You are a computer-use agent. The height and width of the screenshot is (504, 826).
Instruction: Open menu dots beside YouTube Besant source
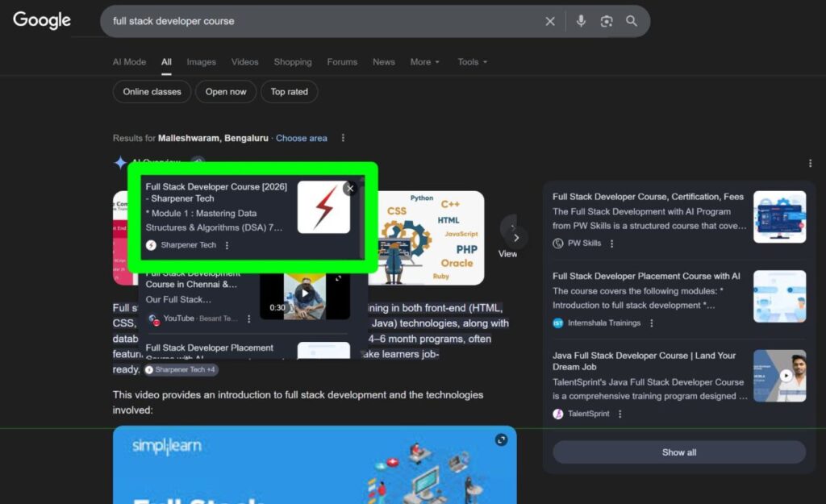(249, 319)
